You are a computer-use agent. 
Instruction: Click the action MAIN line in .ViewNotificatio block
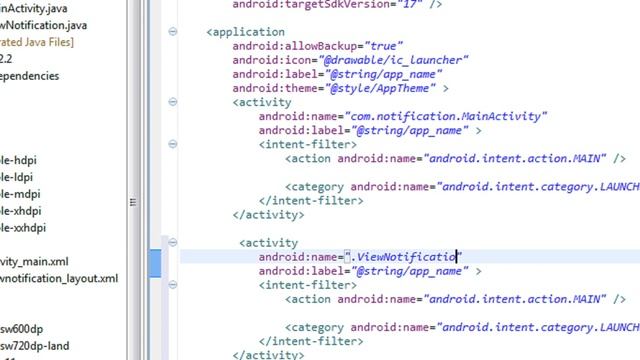click(455, 299)
